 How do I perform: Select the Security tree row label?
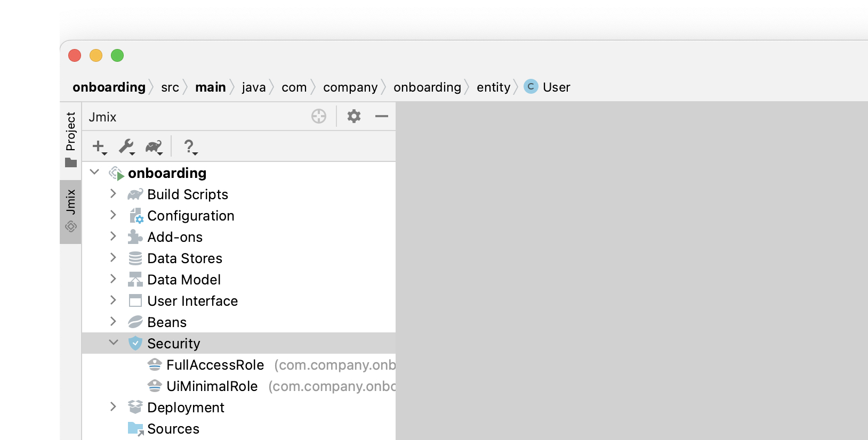[174, 344]
